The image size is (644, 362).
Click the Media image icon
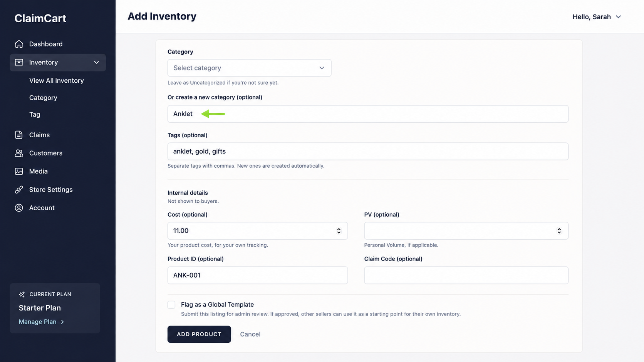click(19, 171)
